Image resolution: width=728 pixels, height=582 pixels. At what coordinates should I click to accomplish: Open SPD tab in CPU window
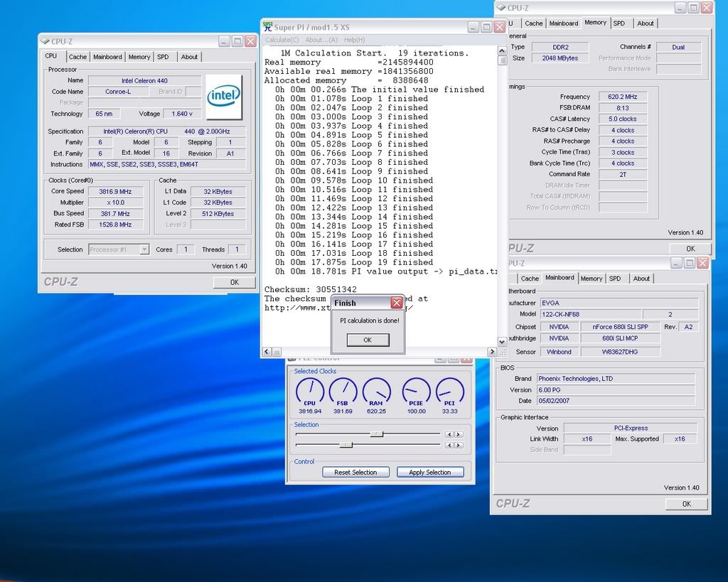tap(163, 57)
